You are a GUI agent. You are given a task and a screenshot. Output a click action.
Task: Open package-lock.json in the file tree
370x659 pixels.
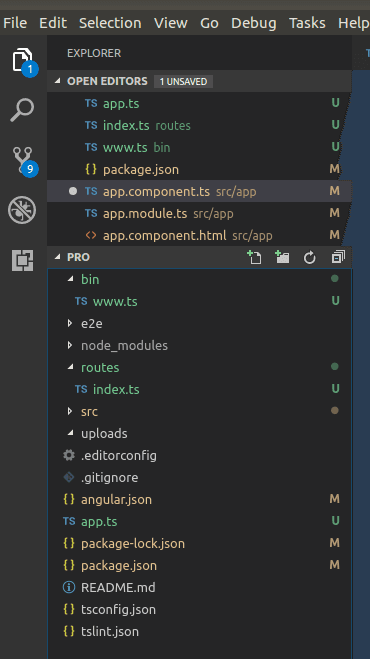199,543
